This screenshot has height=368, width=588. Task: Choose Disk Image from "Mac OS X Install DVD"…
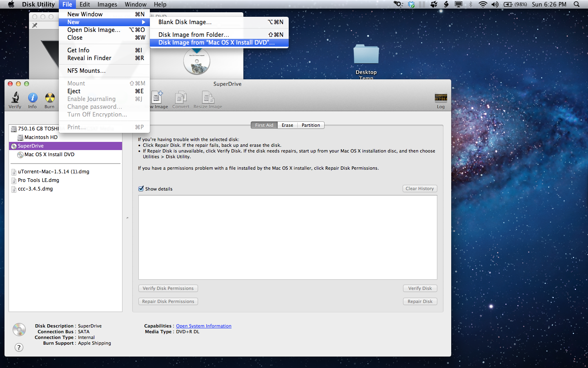point(219,43)
